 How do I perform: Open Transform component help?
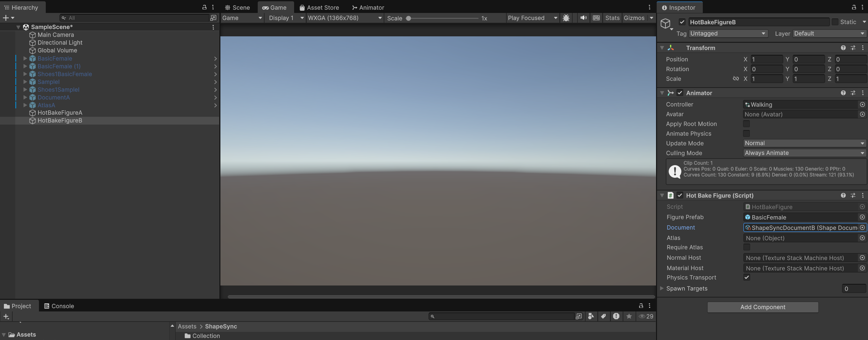pos(843,48)
